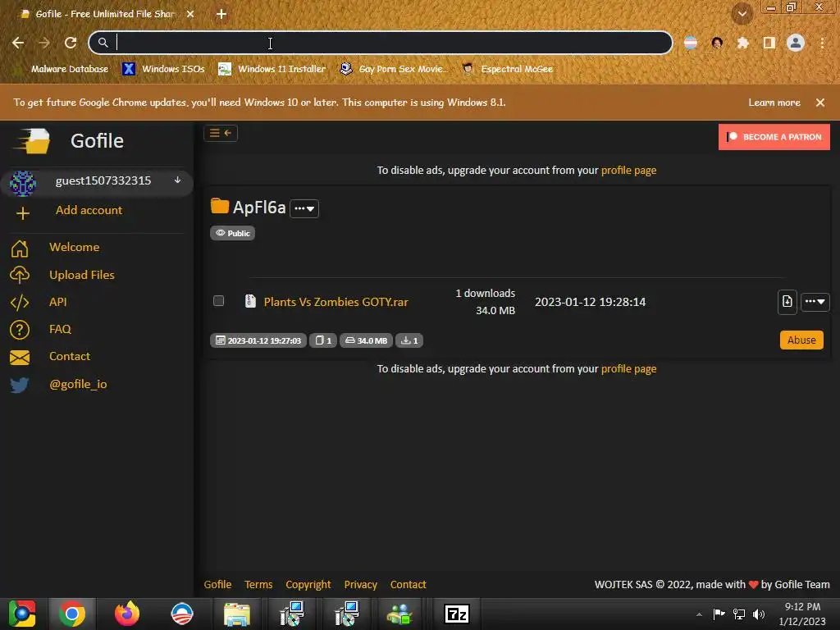Open Contact in the sidebar
Image resolution: width=840 pixels, height=630 pixels.
point(70,356)
